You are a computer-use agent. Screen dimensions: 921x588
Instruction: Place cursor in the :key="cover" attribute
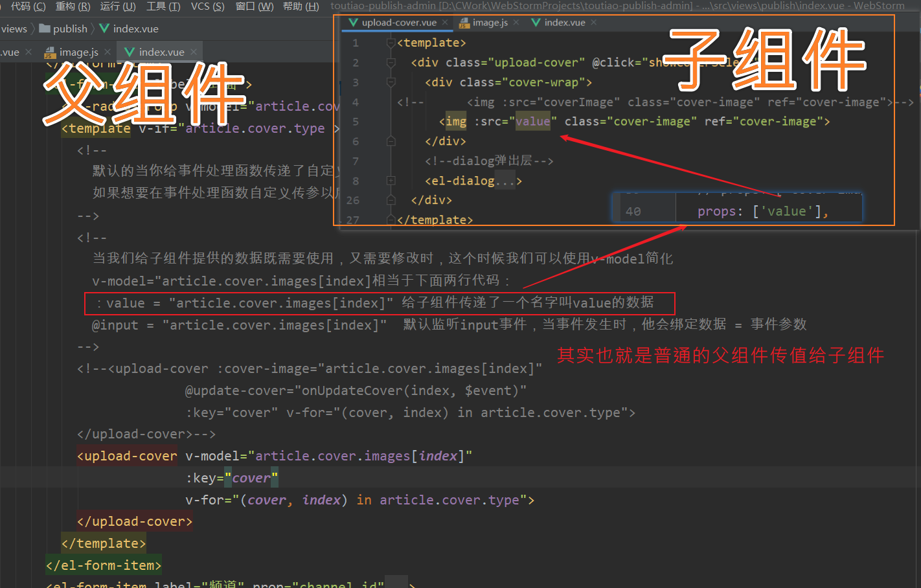(232, 478)
